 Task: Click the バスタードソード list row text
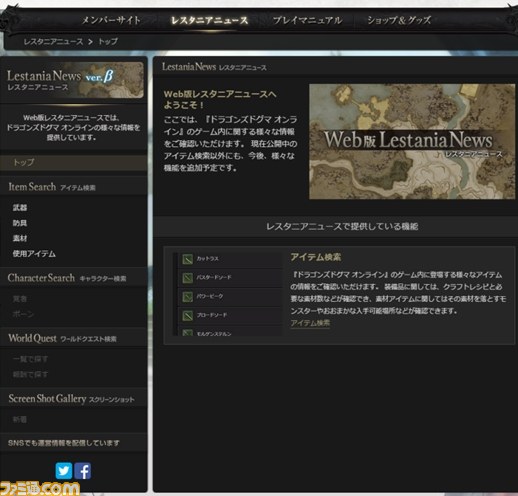pyautogui.click(x=214, y=277)
